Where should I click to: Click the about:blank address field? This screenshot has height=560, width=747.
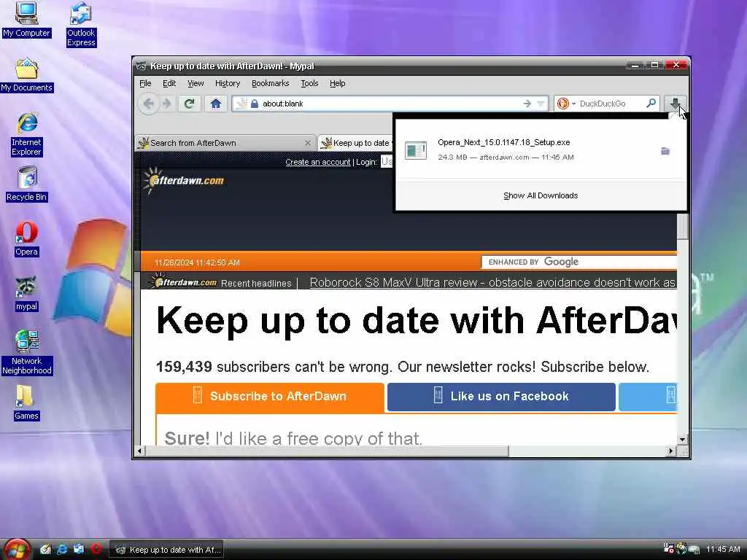point(391,104)
